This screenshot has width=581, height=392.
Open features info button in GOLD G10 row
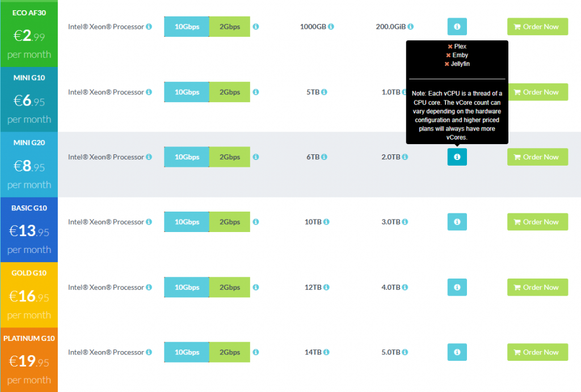click(457, 287)
